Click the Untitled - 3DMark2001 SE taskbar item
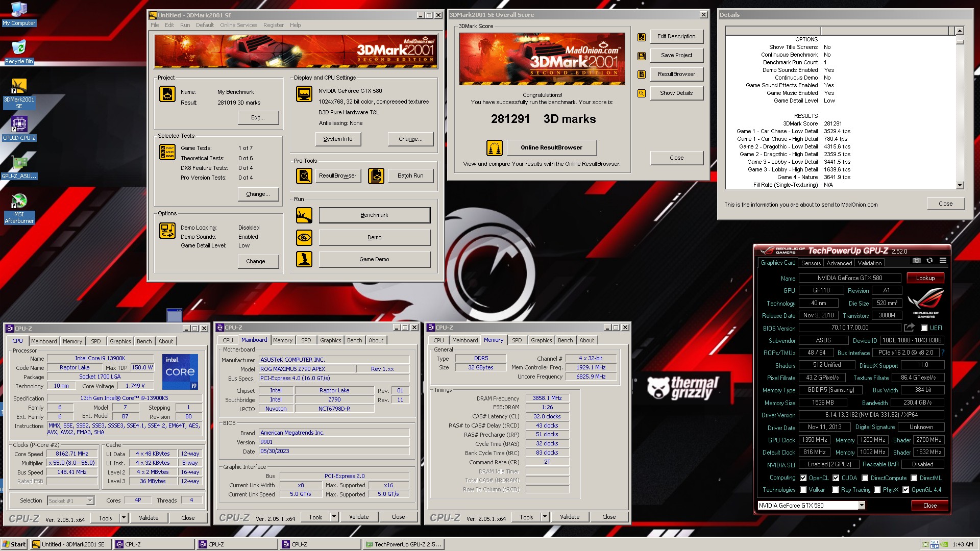 (71, 544)
